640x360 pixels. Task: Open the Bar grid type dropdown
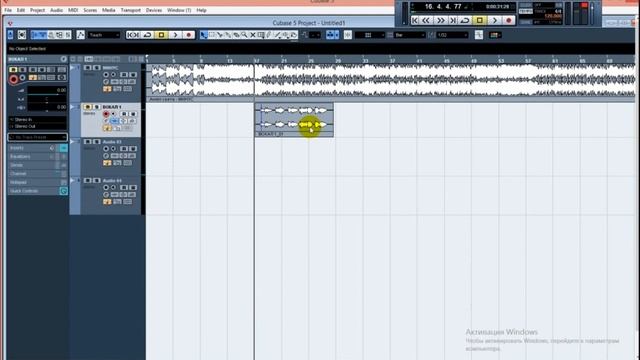410,35
